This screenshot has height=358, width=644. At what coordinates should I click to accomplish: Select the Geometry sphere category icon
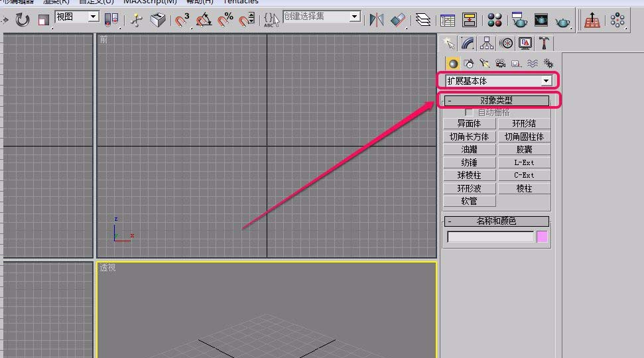[453, 64]
